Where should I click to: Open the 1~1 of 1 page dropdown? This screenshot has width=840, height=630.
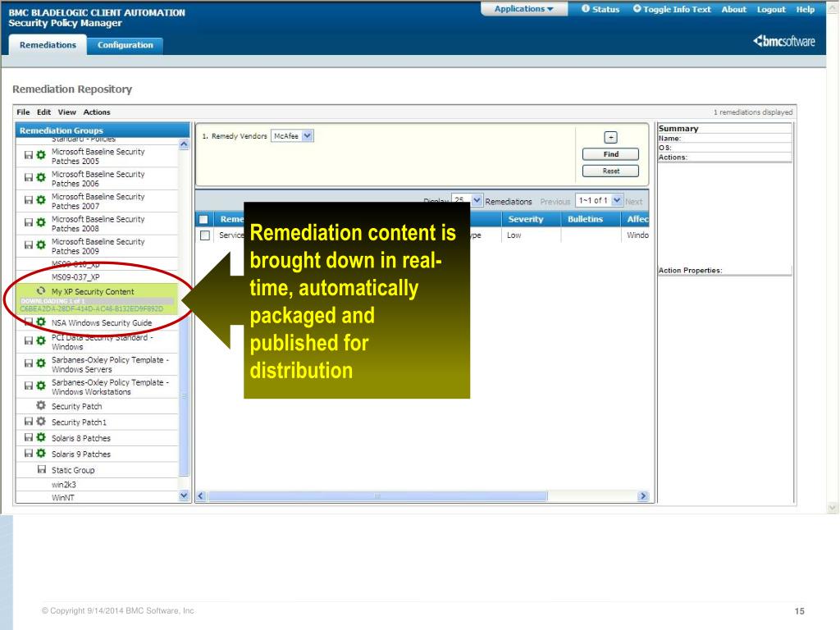(599, 200)
